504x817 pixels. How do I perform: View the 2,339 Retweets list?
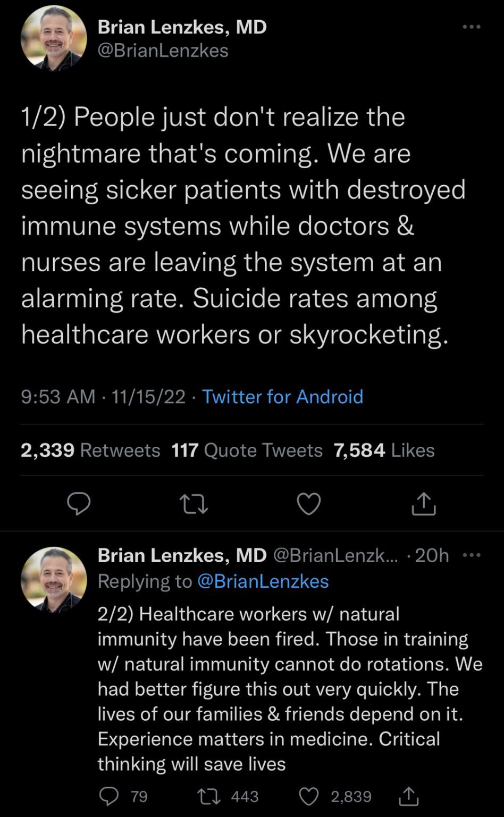point(90,450)
